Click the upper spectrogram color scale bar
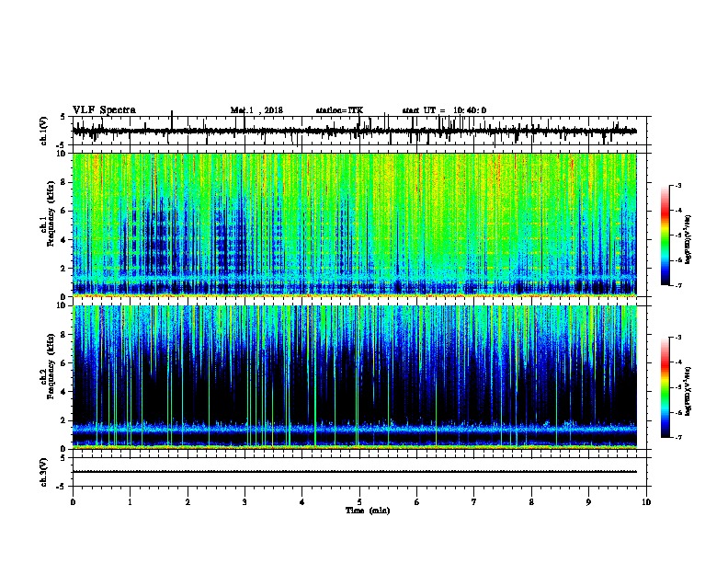 665,235
